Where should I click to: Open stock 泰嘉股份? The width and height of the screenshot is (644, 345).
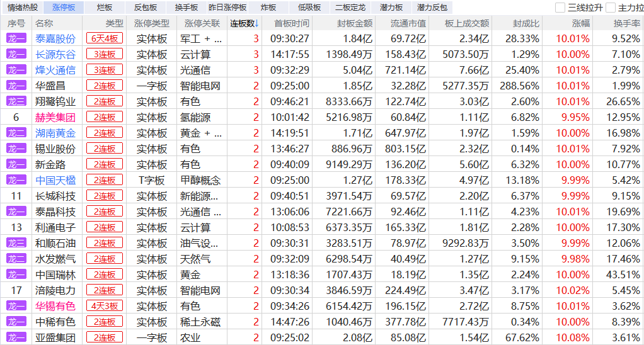55,39
